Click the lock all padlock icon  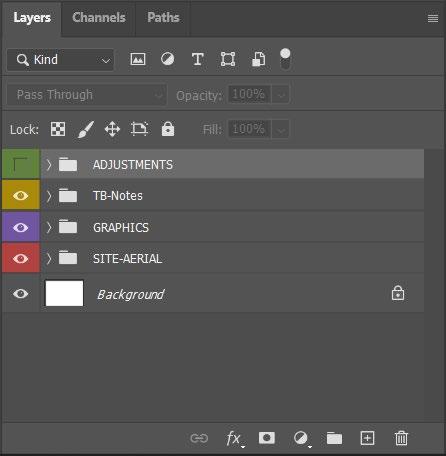click(x=168, y=129)
